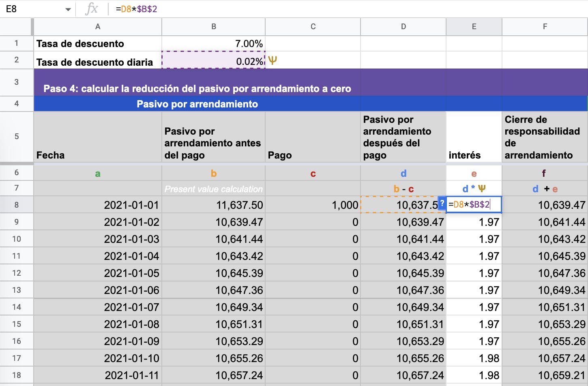
Task: Click the letter 'e' cell in row 6
Action: (474, 173)
